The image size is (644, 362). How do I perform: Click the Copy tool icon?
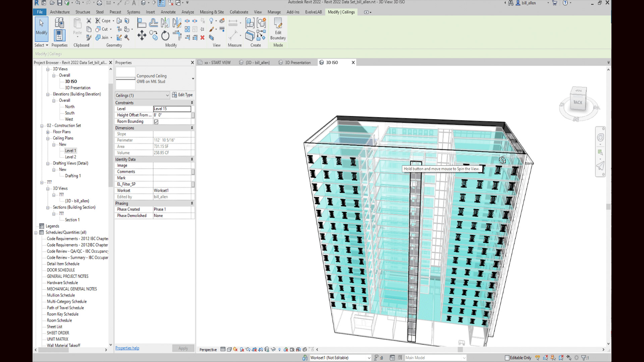tap(154, 35)
